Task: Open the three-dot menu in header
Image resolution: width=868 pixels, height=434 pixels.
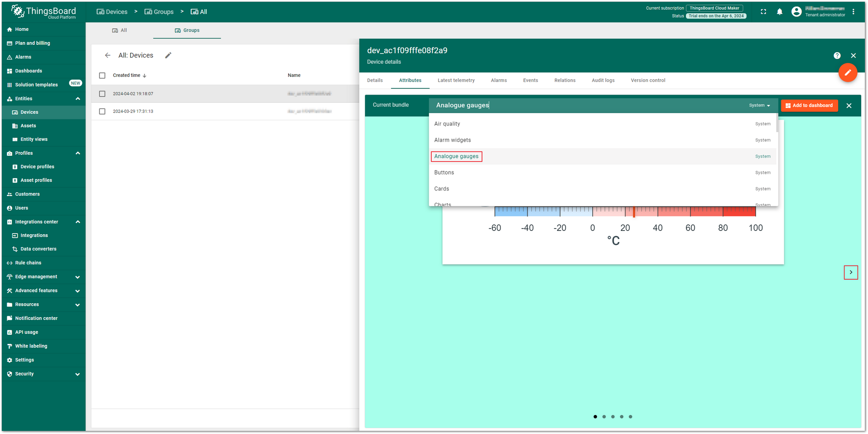Action: (x=854, y=12)
